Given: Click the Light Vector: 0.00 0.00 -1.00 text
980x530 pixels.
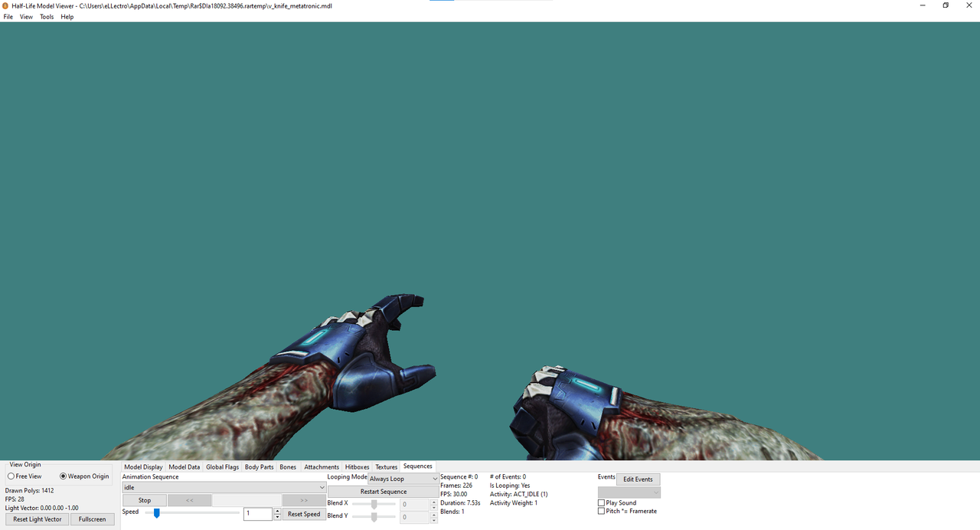Looking at the screenshot, I should (41, 508).
